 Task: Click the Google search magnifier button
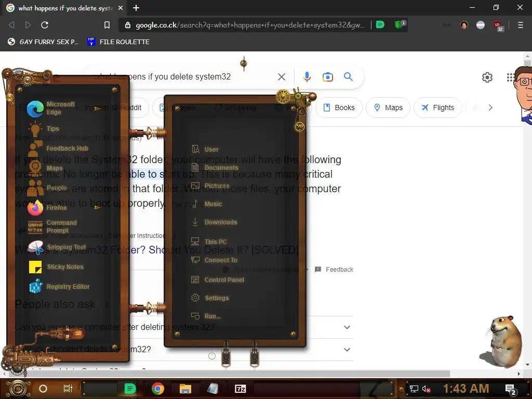348,77
